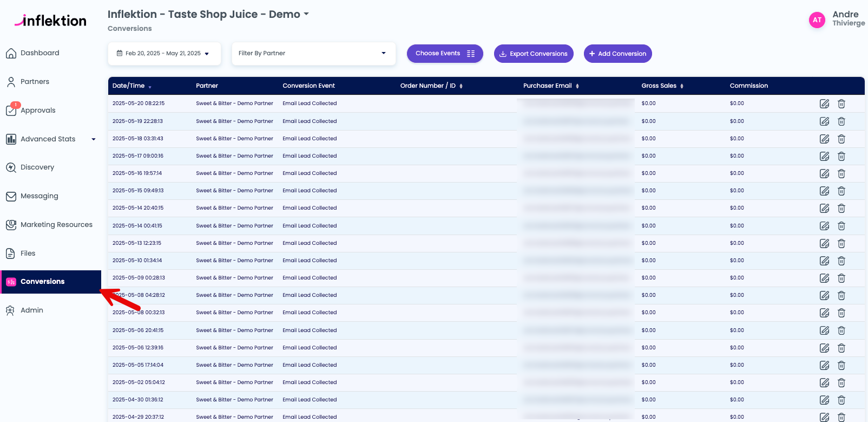Image resolution: width=868 pixels, height=422 pixels.
Task: Edit the 2025-05-02 05:04:12 conversion
Action: (x=824, y=383)
